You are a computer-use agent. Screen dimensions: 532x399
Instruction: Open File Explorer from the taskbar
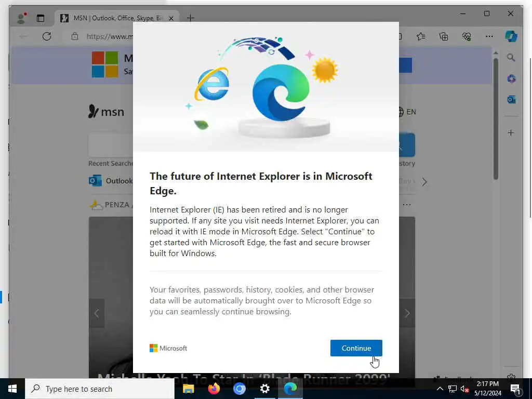tap(188, 389)
